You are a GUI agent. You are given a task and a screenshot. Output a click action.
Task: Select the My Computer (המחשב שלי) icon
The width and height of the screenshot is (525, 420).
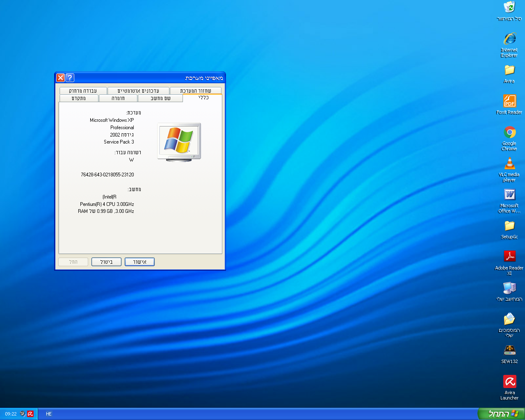point(509,292)
